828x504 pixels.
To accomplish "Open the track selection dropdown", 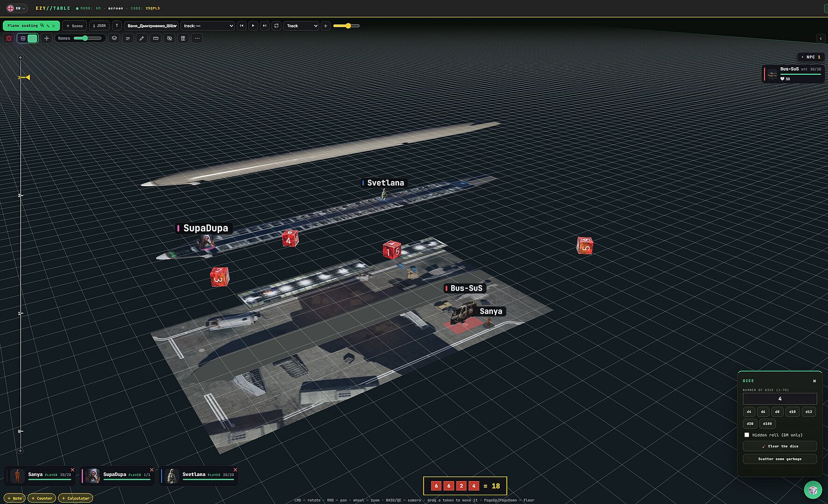I will (x=208, y=26).
